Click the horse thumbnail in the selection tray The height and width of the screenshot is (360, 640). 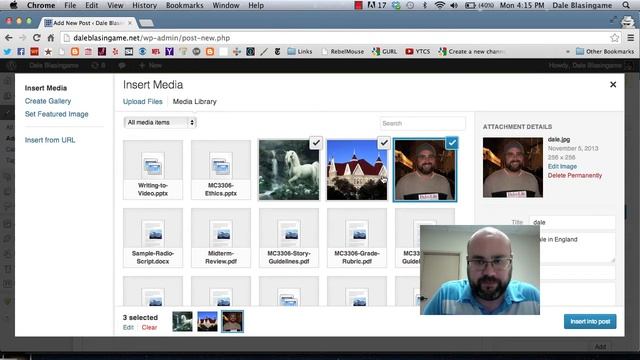pyautogui.click(x=182, y=321)
